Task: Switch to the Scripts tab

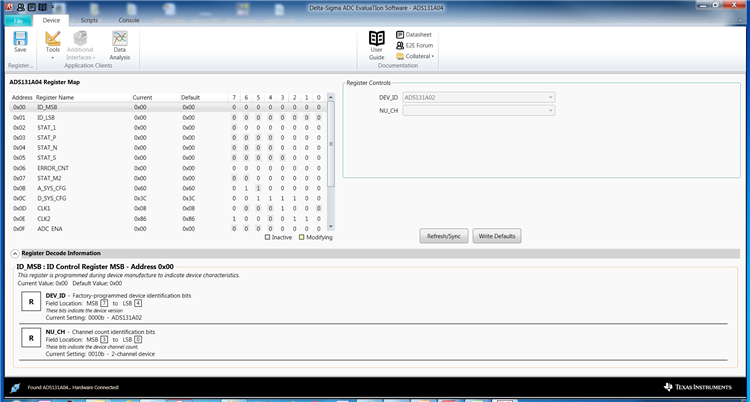Action: [x=89, y=21]
